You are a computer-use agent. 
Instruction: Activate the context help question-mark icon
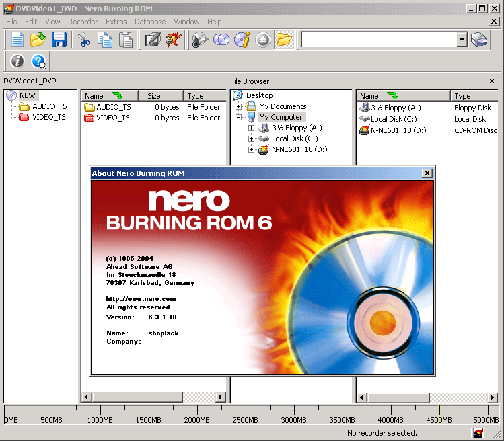[x=38, y=61]
